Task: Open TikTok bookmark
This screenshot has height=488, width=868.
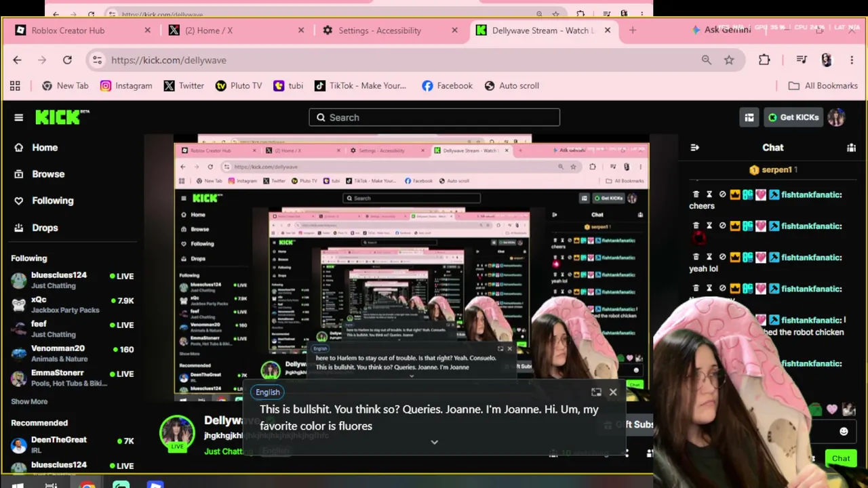Action: pyautogui.click(x=360, y=85)
